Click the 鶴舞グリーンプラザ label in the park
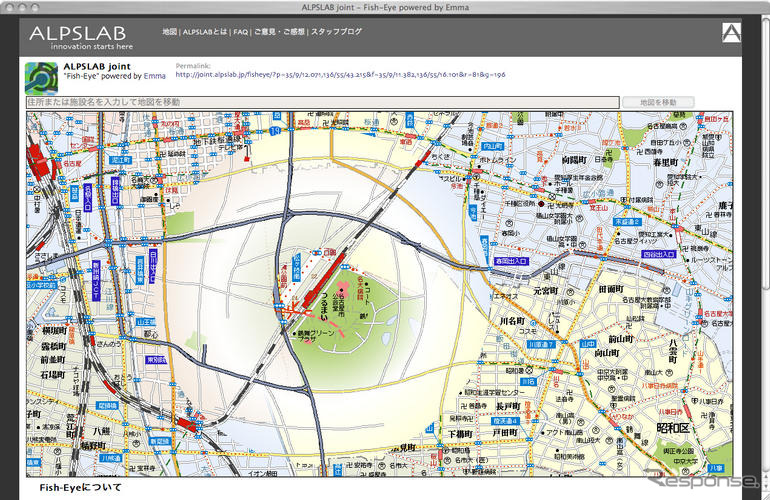The height and width of the screenshot is (500, 770). [x=316, y=336]
